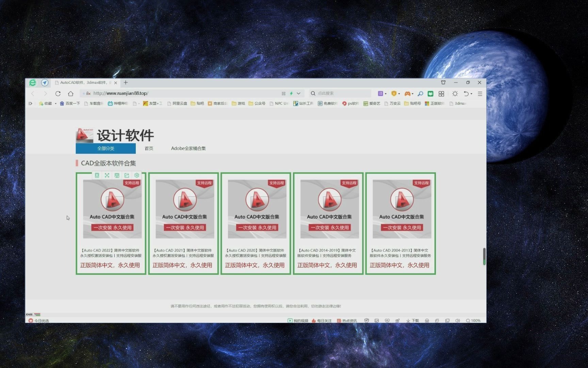Open the hamburger main menu
The image size is (588, 368).
(x=480, y=94)
